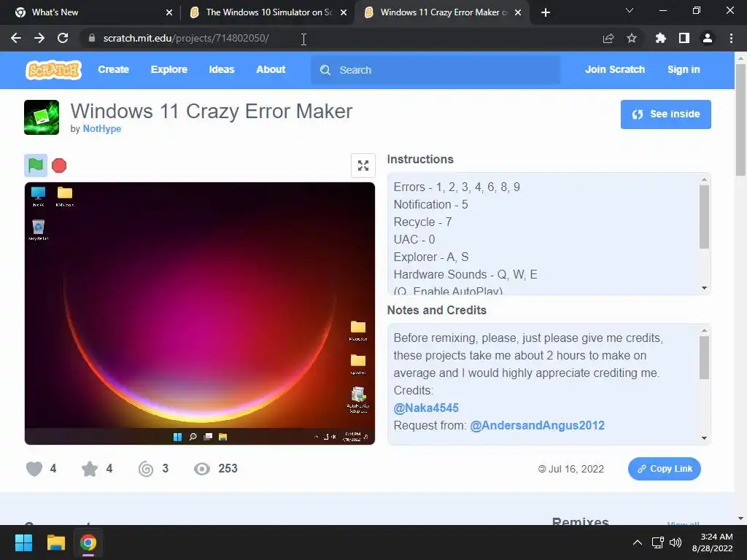Close the Windows 10 Simulator tab

click(x=344, y=12)
